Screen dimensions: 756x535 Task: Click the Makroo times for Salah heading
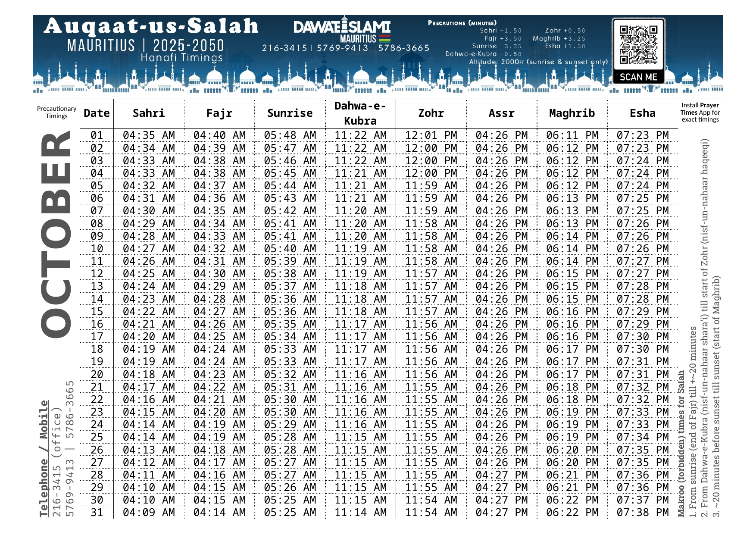click(x=681, y=444)
